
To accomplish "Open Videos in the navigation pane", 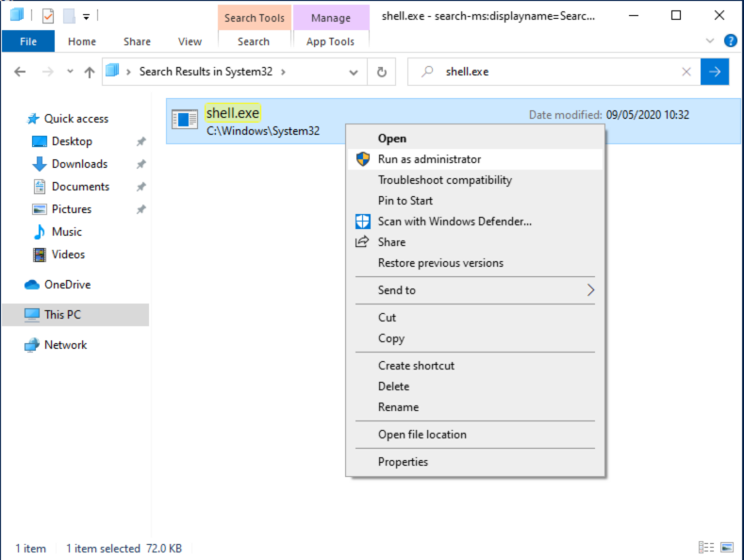I will 68,255.
